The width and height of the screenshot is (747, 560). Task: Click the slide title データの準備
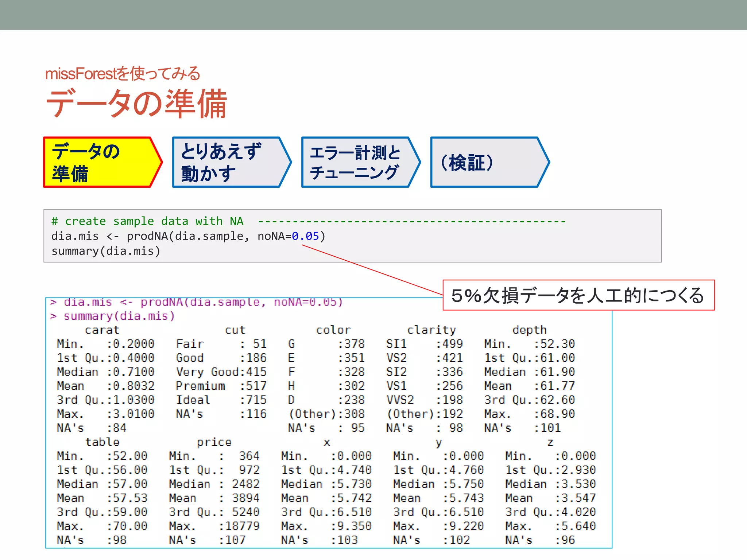click(x=136, y=104)
